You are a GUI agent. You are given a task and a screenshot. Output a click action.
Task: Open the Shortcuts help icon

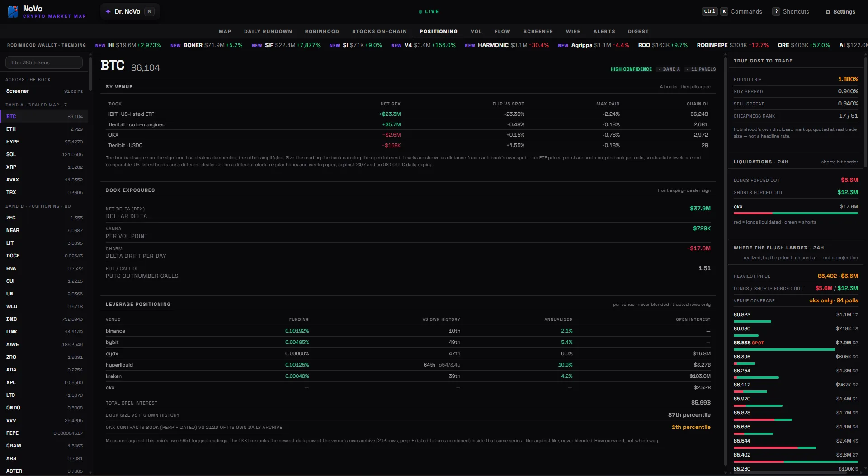[776, 11]
